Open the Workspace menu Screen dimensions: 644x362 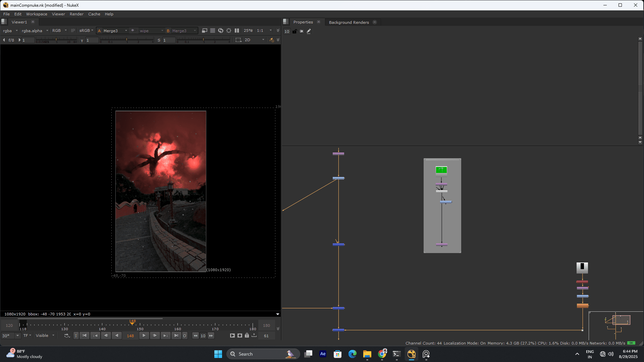[37, 14]
